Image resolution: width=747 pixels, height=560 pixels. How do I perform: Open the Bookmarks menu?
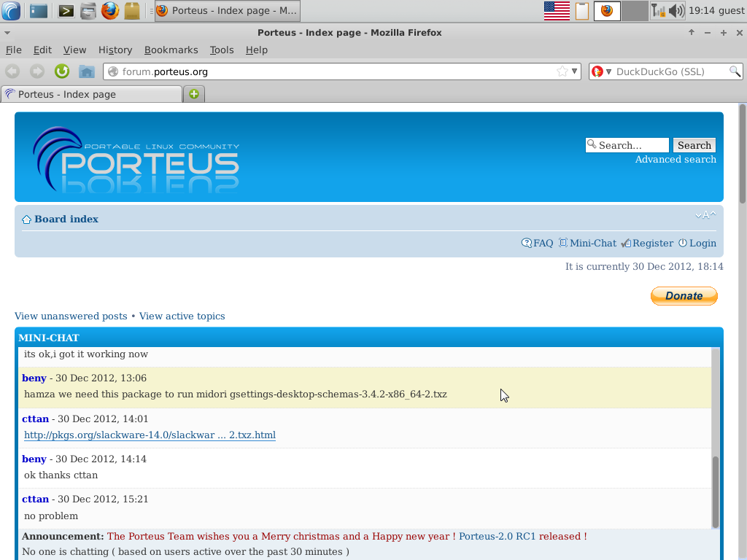[x=171, y=50]
